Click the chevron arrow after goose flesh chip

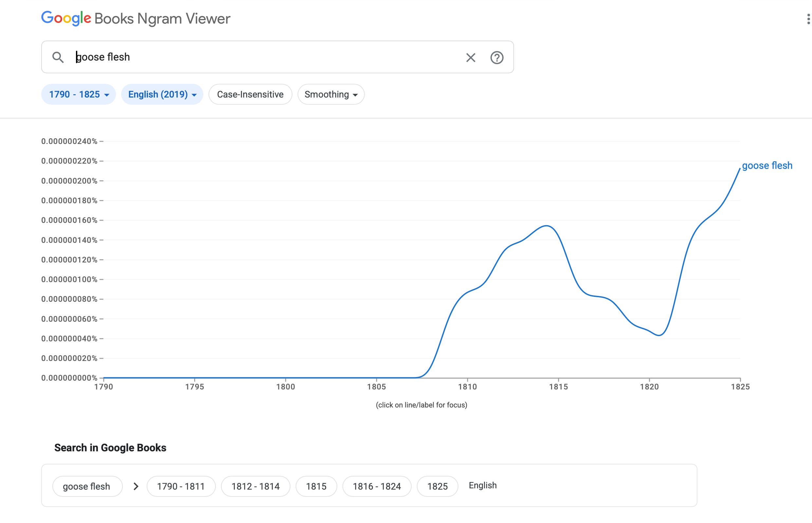coord(136,486)
